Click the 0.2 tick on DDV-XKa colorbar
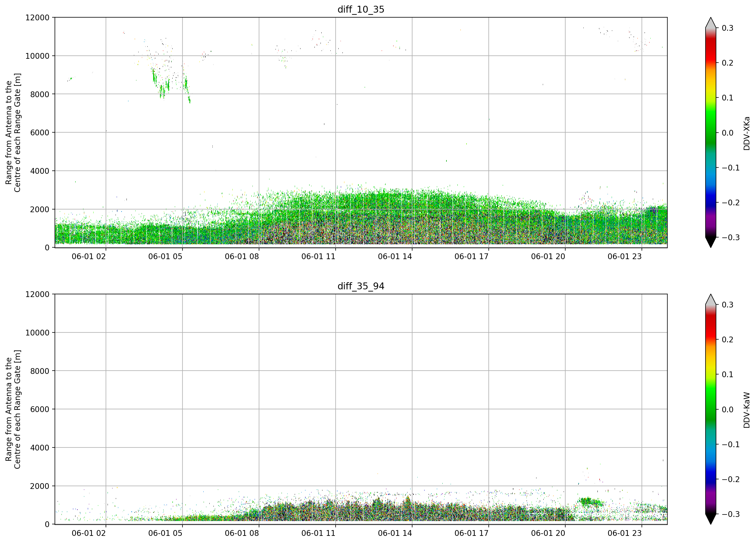This screenshot has height=543, width=756. tap(727, 63)
